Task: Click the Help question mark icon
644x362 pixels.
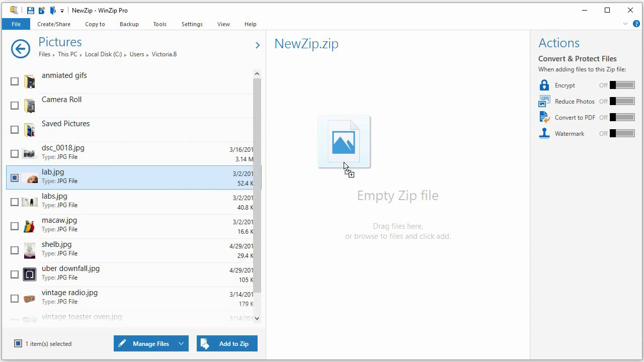Action: coord(636,24)
